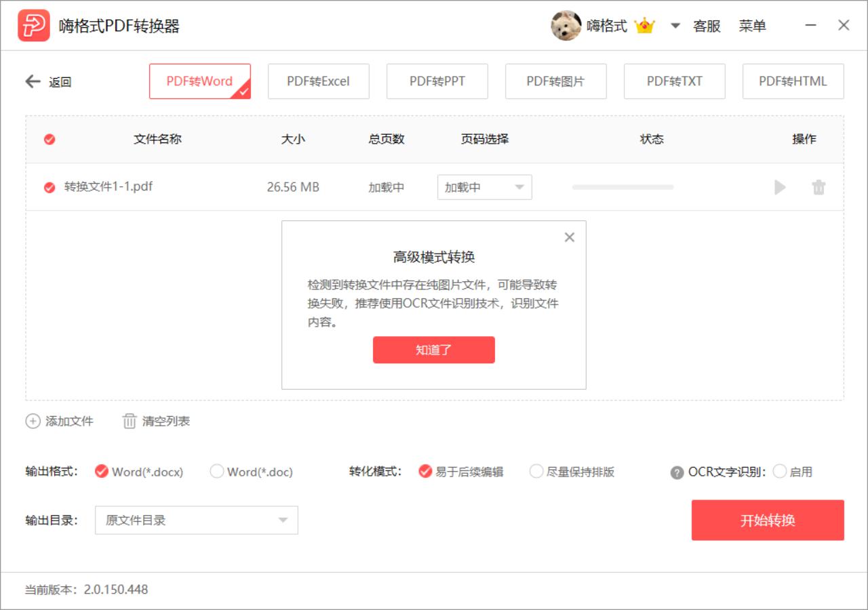868x610 pixels.
Task: Switch to the PDF转图片 tab
Action: click(x=555, y=81)
